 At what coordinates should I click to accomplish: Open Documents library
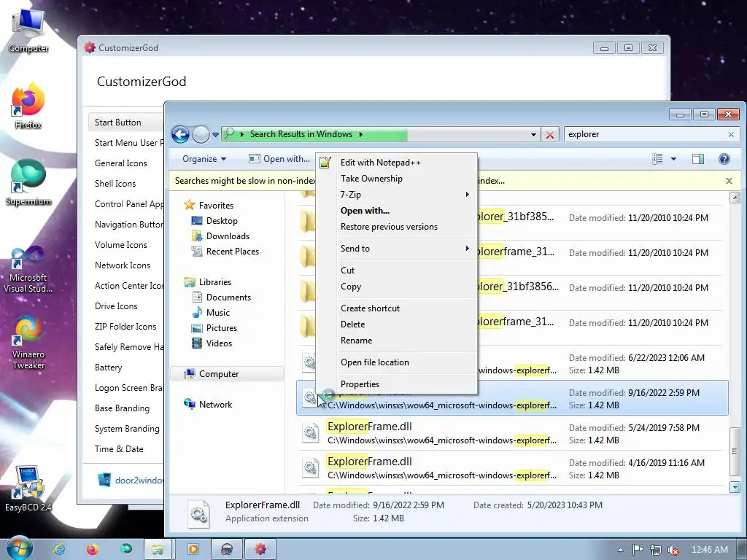click(222, 297)
